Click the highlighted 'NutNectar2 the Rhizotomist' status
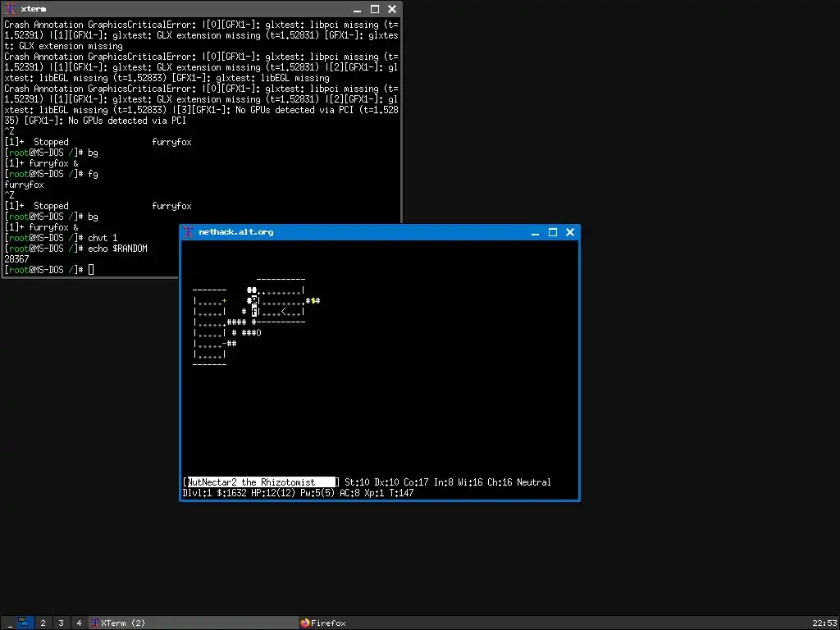The image size is (840, 630). point(261,482)
